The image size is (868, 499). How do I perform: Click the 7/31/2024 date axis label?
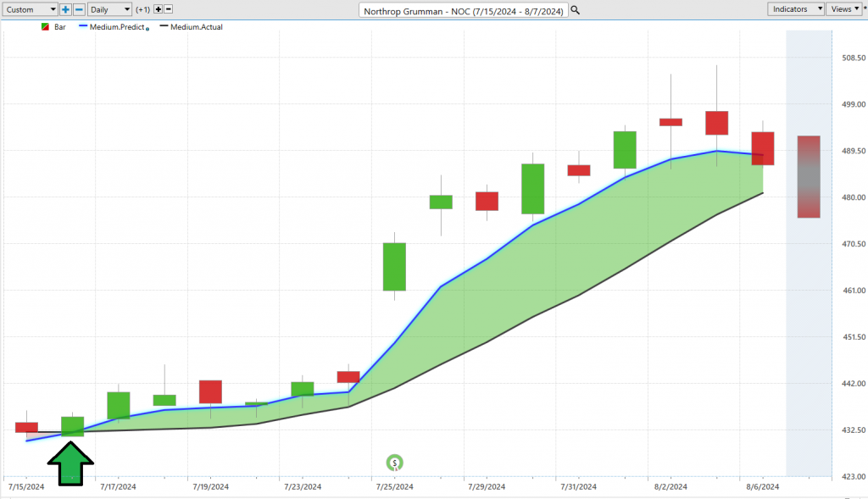[x=578, y=487]
